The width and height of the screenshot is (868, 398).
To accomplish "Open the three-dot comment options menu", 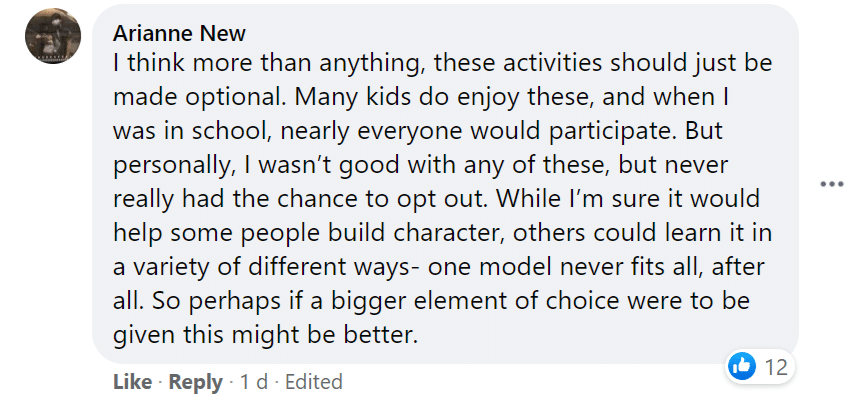I will [x=832, y=184].
